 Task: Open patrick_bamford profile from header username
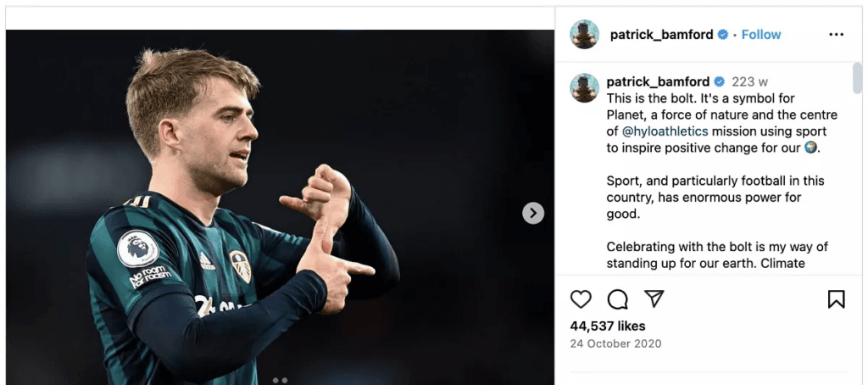[x=661, y=35]
